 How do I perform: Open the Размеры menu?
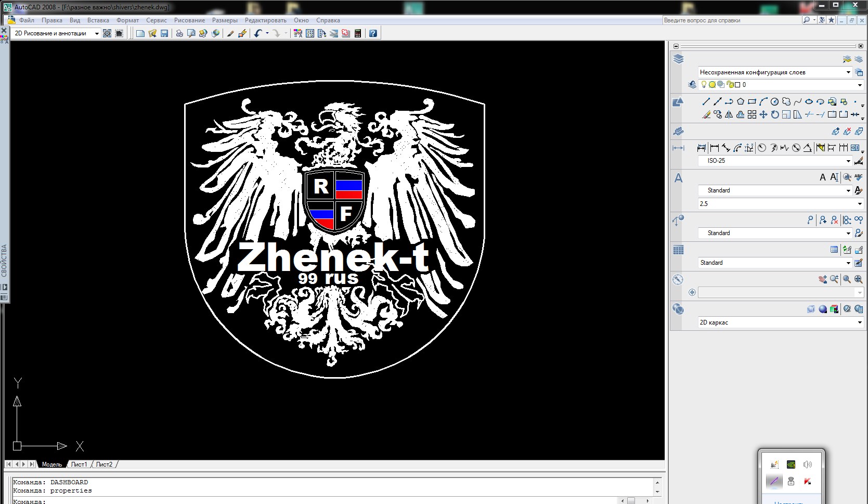pyautogui.click(x=225, y=20)
